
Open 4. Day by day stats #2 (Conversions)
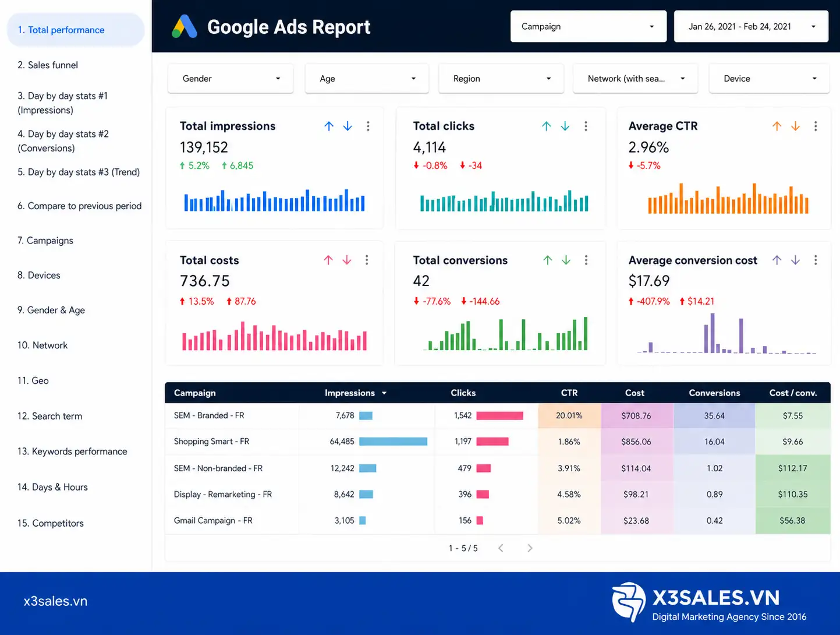point(63,141)
